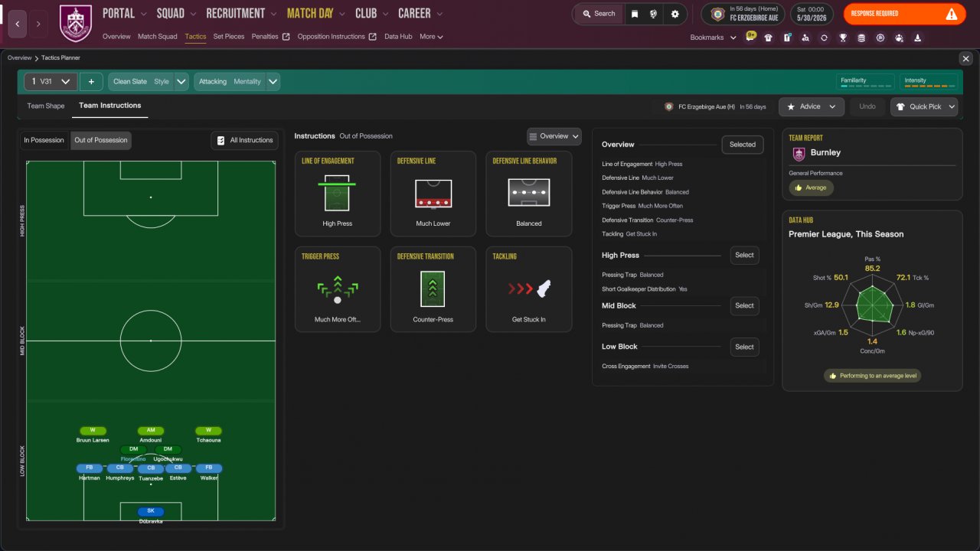Open the Match Squad subtab
The height and width of the screenshot is (551, 980).
(x=158, y=37)
